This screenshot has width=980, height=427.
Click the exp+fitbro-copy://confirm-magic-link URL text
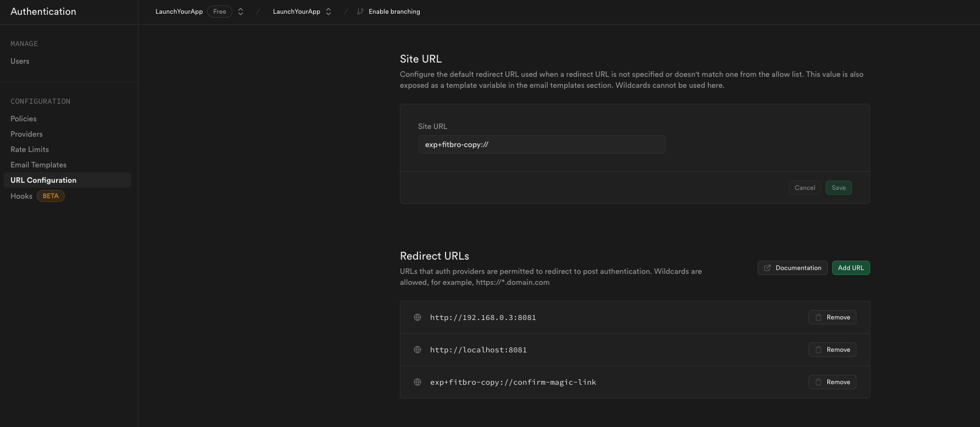point(513,382)
